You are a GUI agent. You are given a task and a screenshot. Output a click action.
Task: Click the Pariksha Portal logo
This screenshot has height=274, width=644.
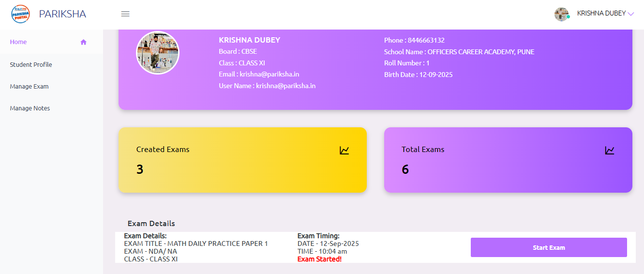pos(20,14)
